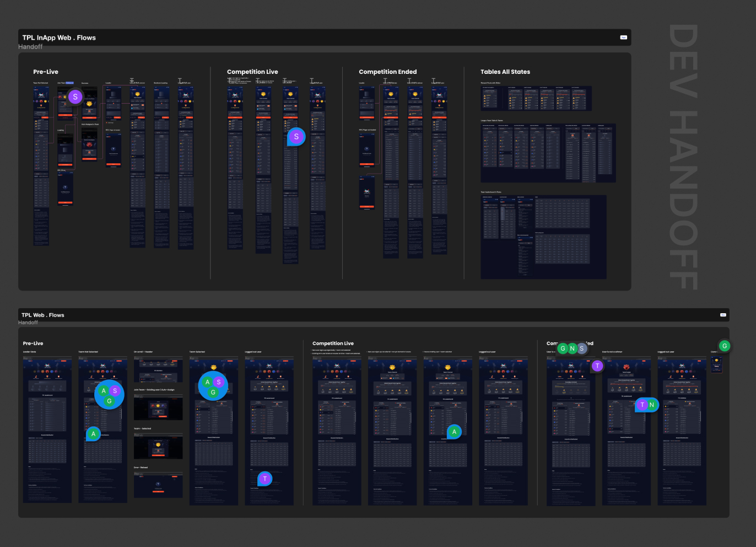Select the TPL InApp Web . Flows title
The image size is (756, 547).
click(59, 37)
